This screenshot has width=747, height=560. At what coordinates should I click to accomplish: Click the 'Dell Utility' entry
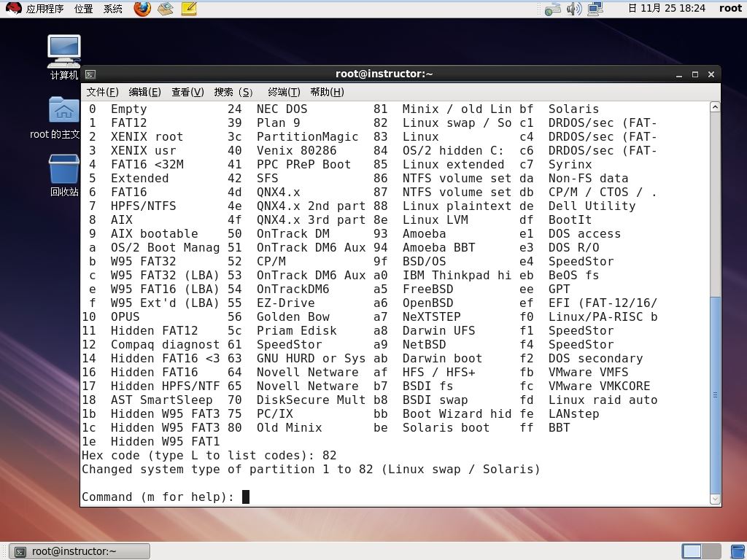[x=592, y=206]
